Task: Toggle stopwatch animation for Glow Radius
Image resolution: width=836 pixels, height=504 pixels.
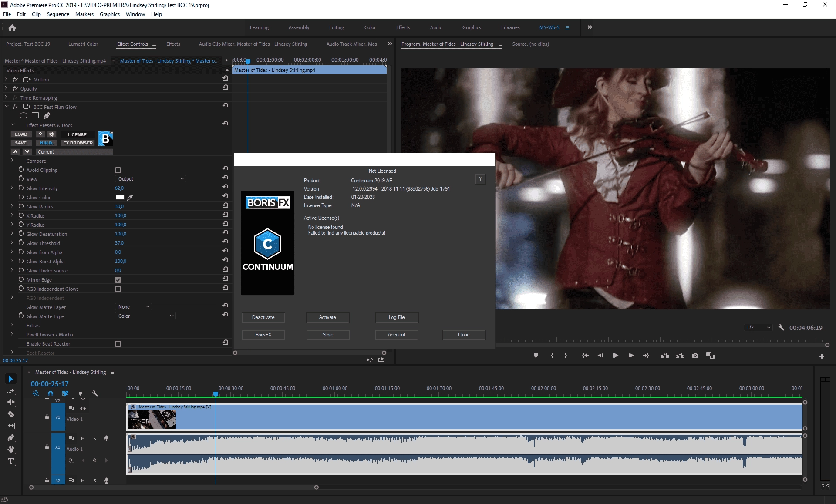Action: point(21,206)
